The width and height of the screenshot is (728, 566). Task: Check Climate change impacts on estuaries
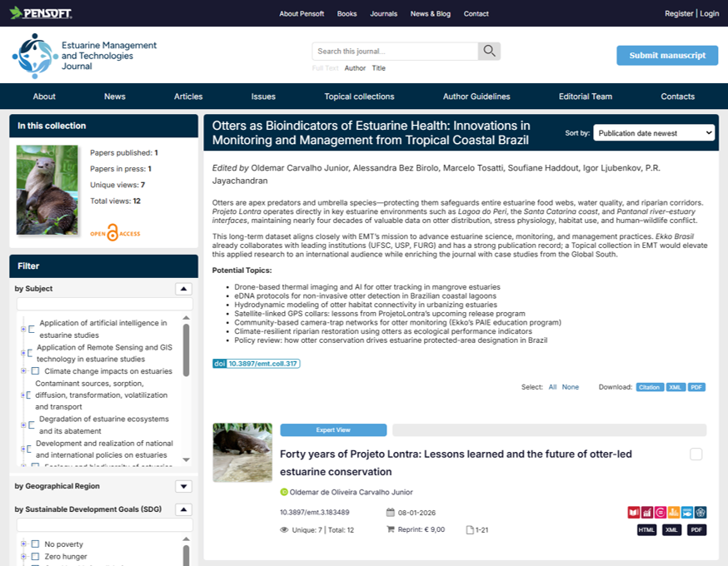point(35,370)
